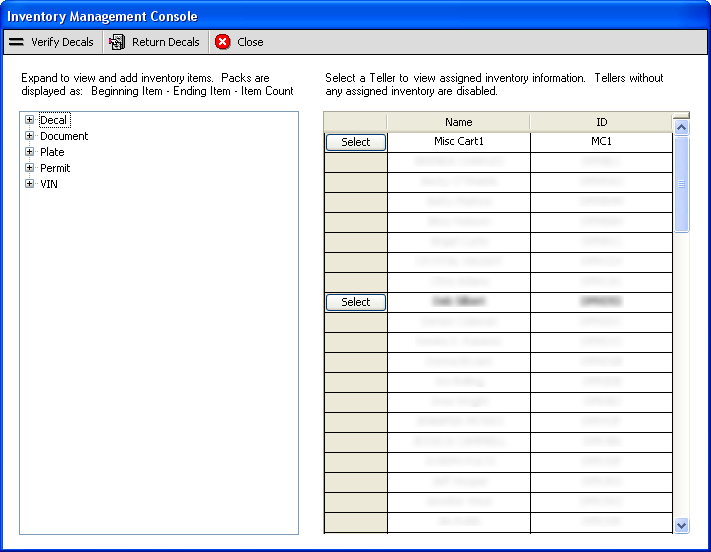Select the VIN tree item label
711x552 pixels.
coord(49,184)
